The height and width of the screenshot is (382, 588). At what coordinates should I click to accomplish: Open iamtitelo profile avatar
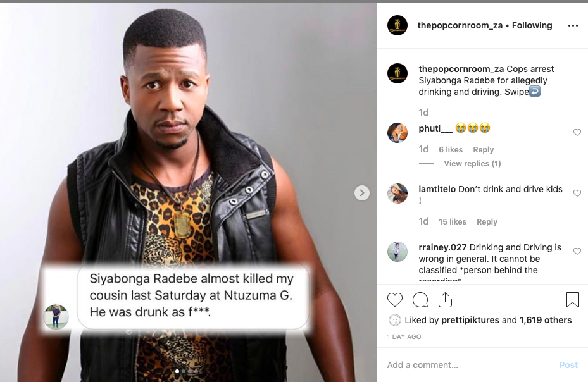pyautogui.click(x=397, y=194)
